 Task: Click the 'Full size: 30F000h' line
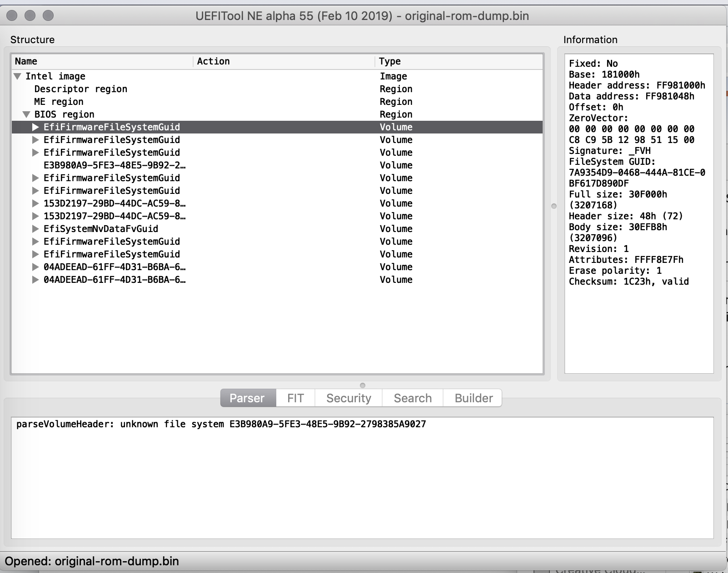point(618,194)
